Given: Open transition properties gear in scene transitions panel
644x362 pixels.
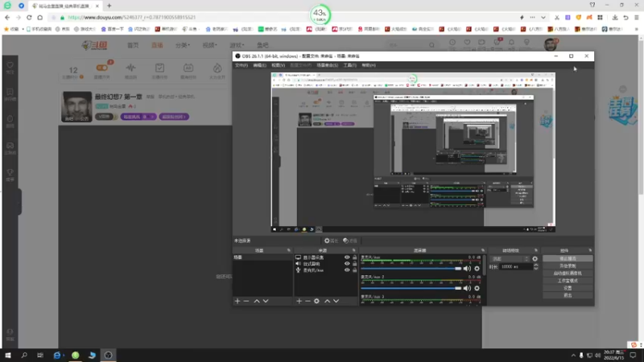Looking at the screenshot, I should (x=535, y=259).
